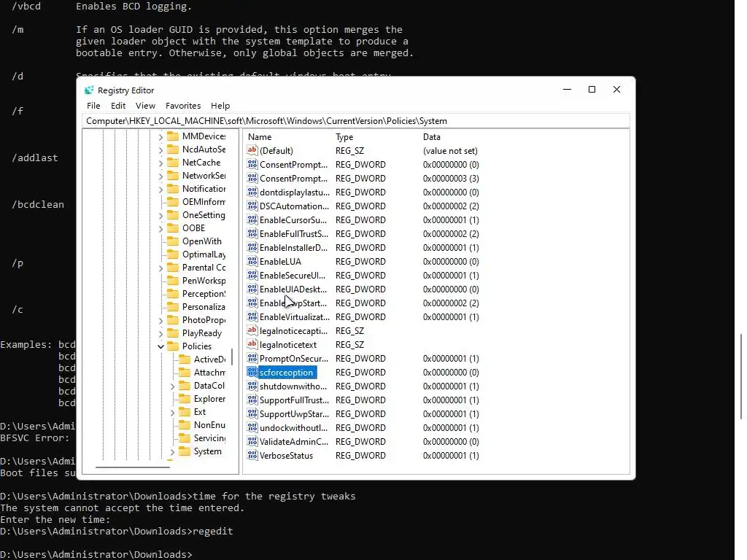Viewport: 747px width, 560px height.
Task: Expand the Notification tree node
Action: (160, 189)
